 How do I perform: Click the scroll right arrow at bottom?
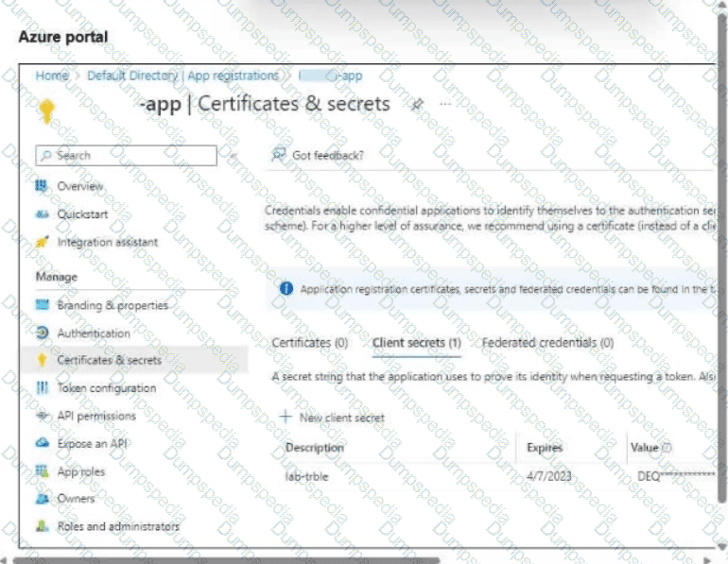(707, 560)
